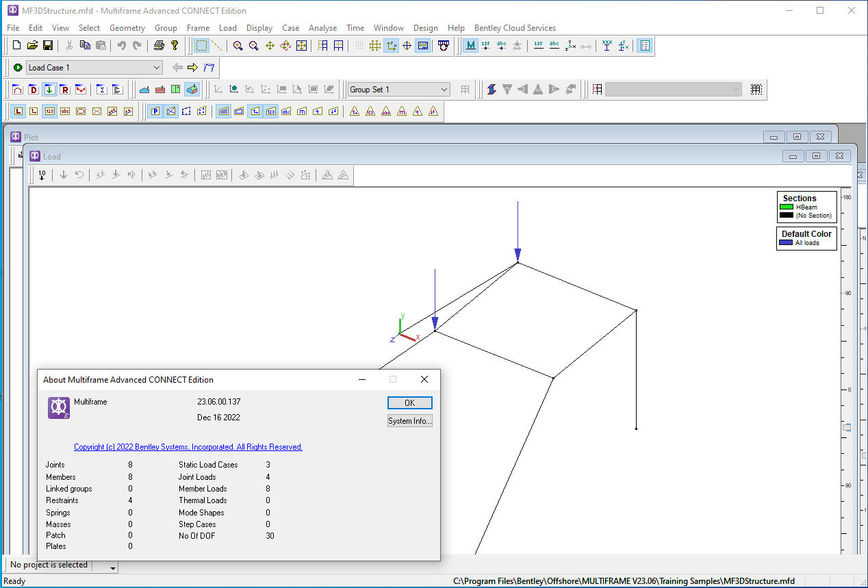
Task: Toggle the L load display icon
Action: (18, 112)
